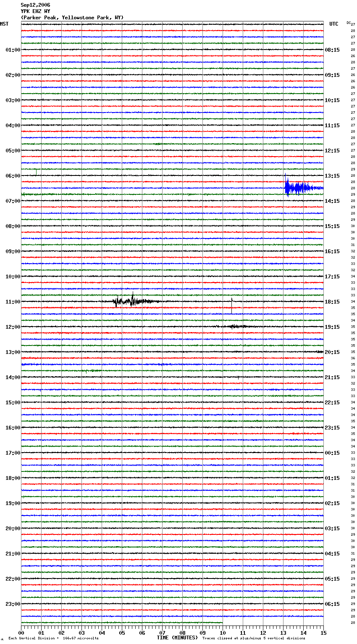Select the 18:00 MST row label
This screenshot has width=357, height=644.
pos(13,478)
